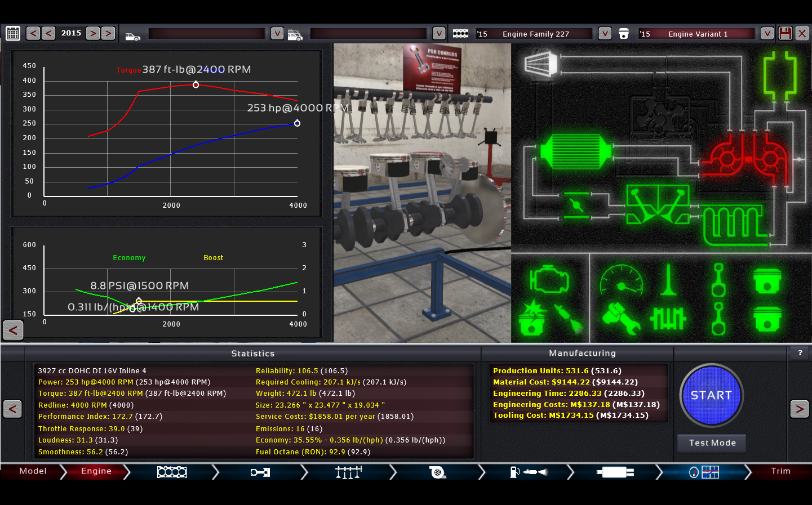Select the green intercooler icon
Screen dimensions: 812x505
click(575, 151)
